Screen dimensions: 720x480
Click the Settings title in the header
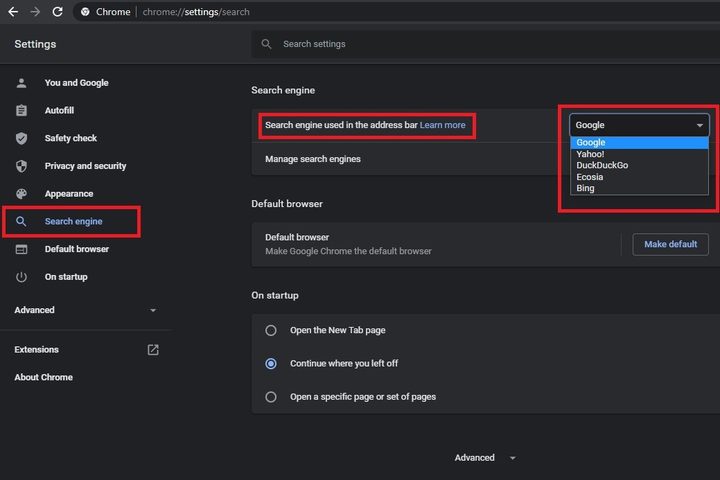pyautogui.click(x=35, y=44)
